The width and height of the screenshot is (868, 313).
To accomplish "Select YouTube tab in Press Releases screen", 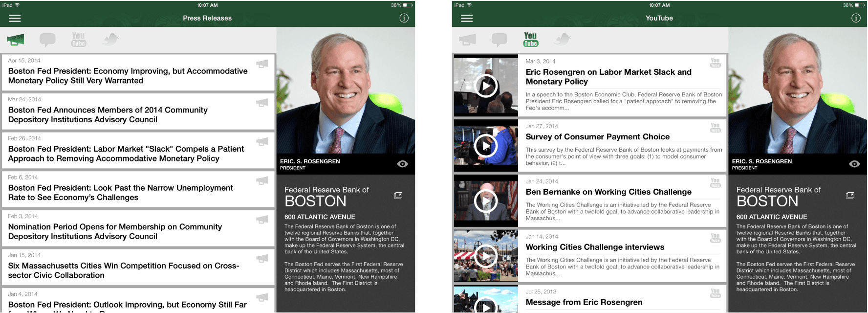I will (x=78, y=40).
